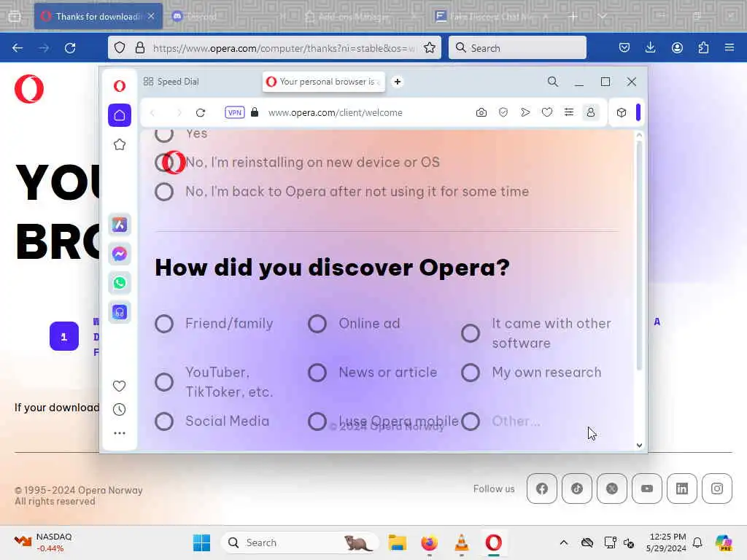Open Opera home in sidebar
The image size is (747, 560).
point(120,115)
